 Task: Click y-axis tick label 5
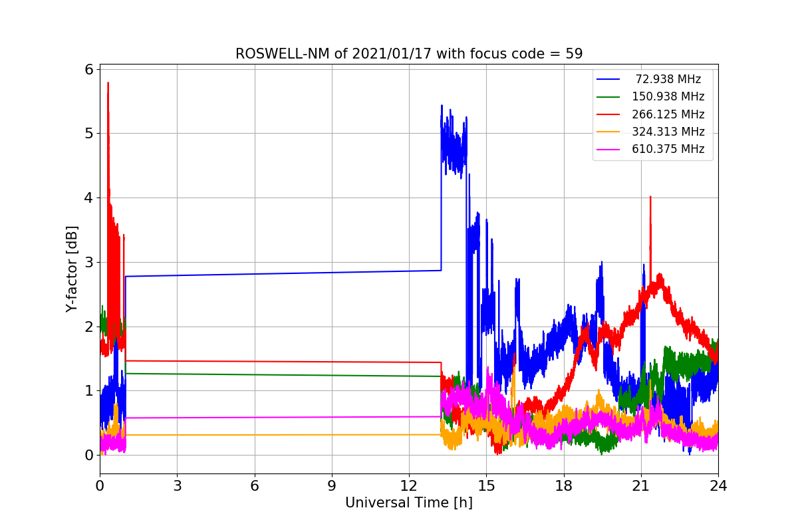point(90,134)
